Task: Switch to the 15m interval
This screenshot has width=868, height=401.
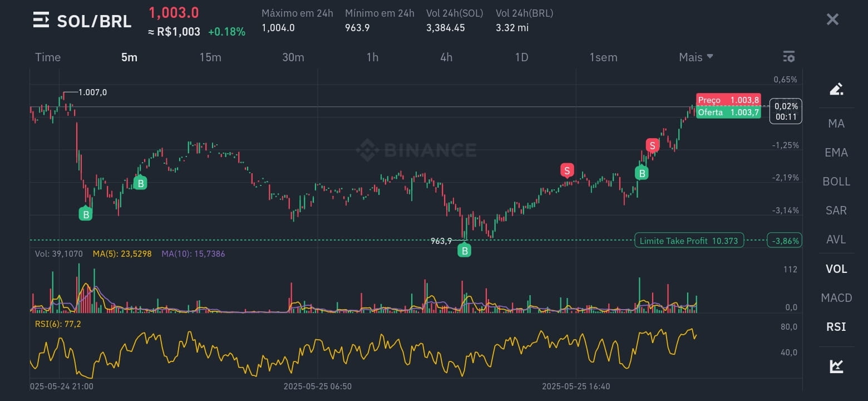Action: pyautogui.click(x=210, y=57)
